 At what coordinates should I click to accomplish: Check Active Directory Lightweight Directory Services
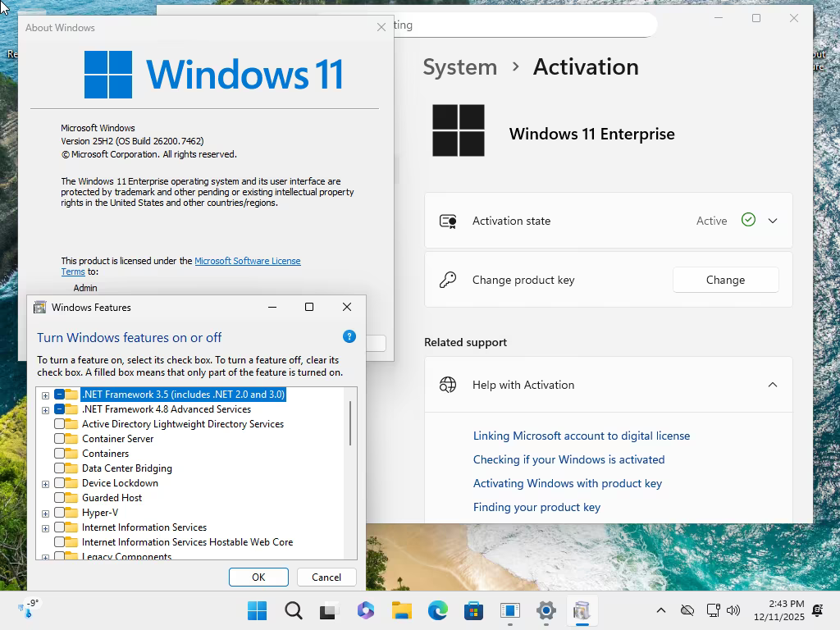tap(59, 424)
